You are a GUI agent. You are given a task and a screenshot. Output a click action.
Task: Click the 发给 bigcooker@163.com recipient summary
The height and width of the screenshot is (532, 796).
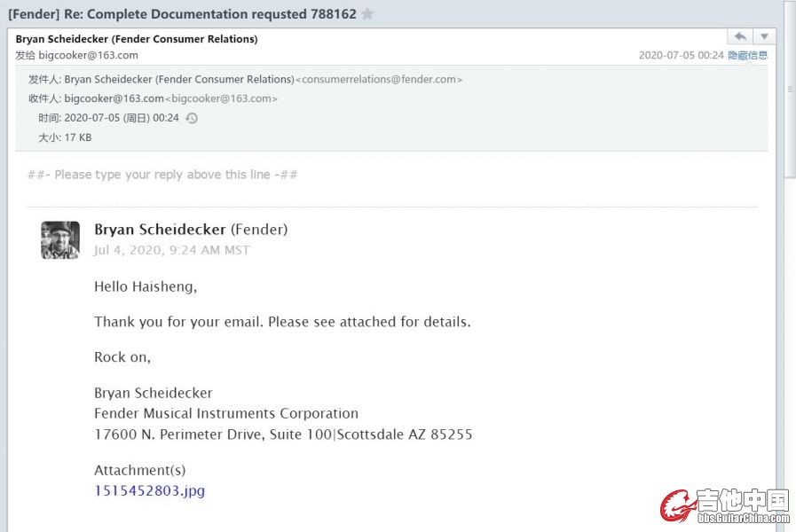[x=76, y=55]
